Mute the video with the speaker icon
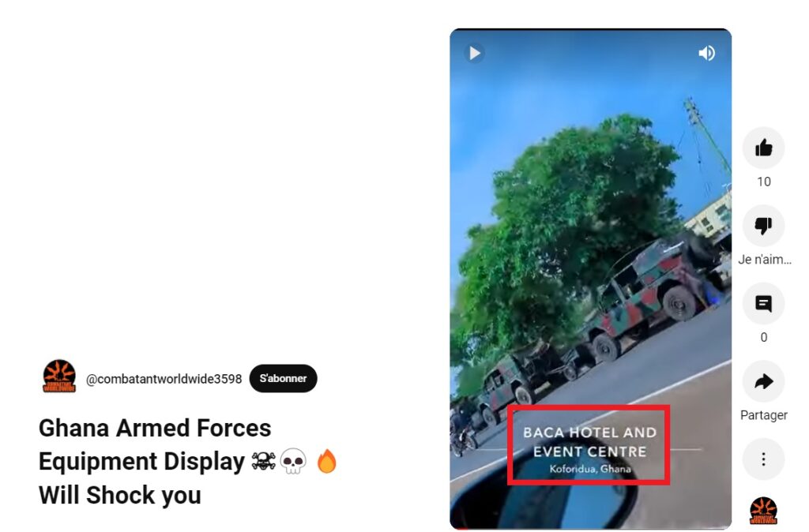Viewport: 809px width, 532px height. click(706, 53)
